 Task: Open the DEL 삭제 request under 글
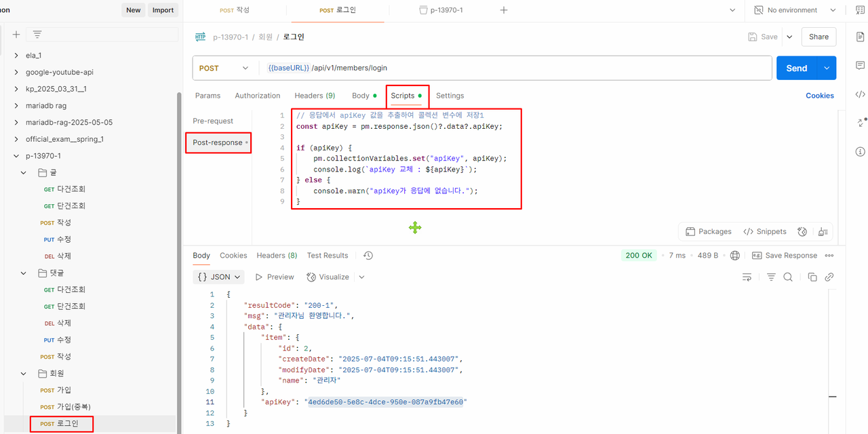point(58,256)
